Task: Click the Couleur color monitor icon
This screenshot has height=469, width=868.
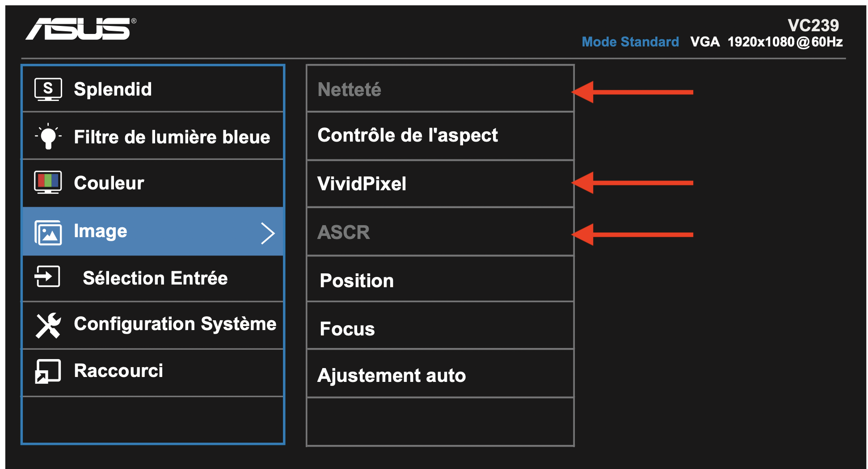Action: (x=48, y=182)
